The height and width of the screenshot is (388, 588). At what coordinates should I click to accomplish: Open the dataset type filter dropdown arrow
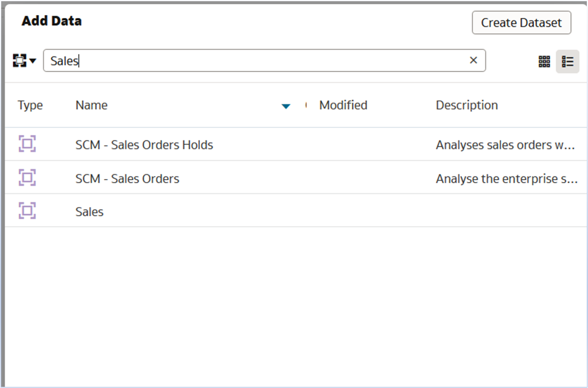31,60
